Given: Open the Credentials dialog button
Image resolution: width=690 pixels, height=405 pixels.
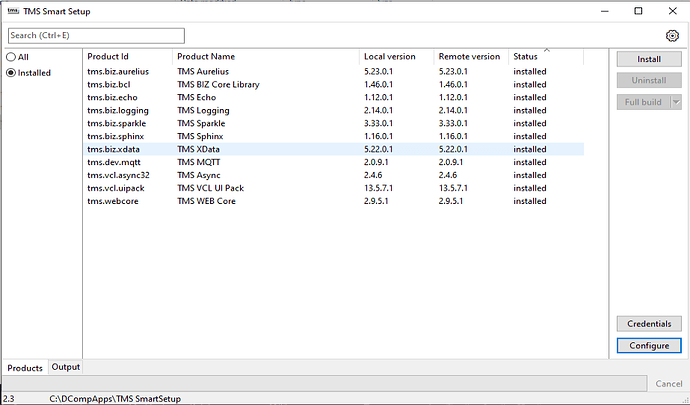Looking at the screenshot, I should click(649, 324).
